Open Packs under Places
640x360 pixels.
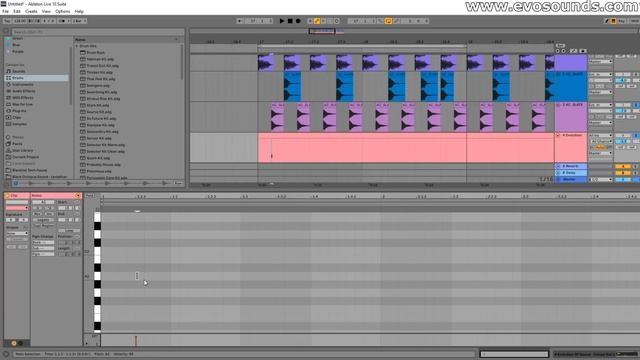[x=17, y=144]
